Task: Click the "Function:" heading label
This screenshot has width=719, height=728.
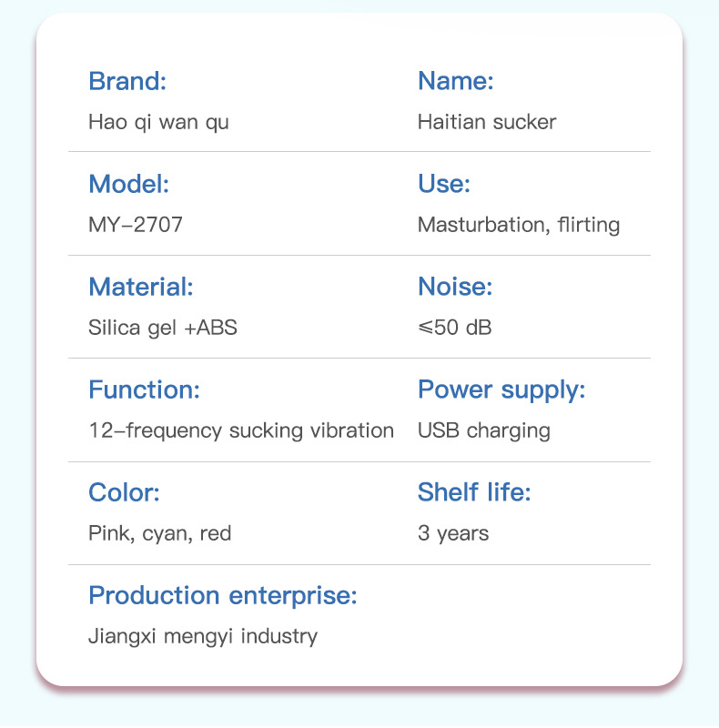Action: pos(143,390)
